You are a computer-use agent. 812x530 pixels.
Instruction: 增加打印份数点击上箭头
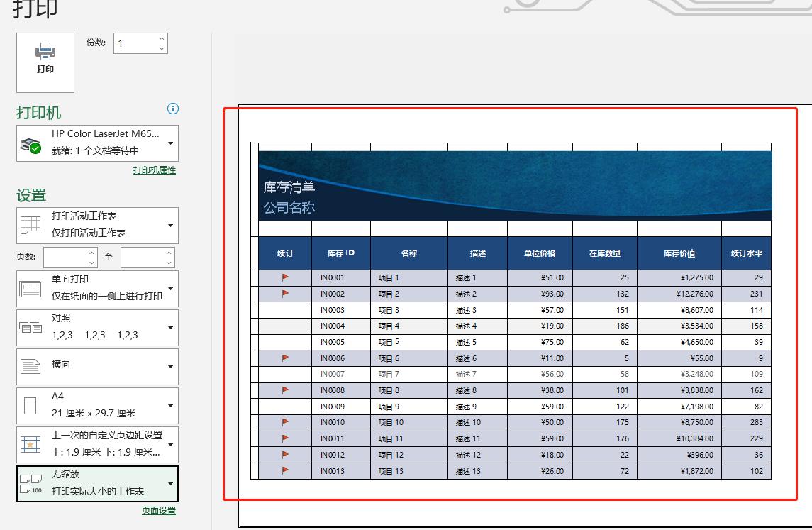pos(162,38)
